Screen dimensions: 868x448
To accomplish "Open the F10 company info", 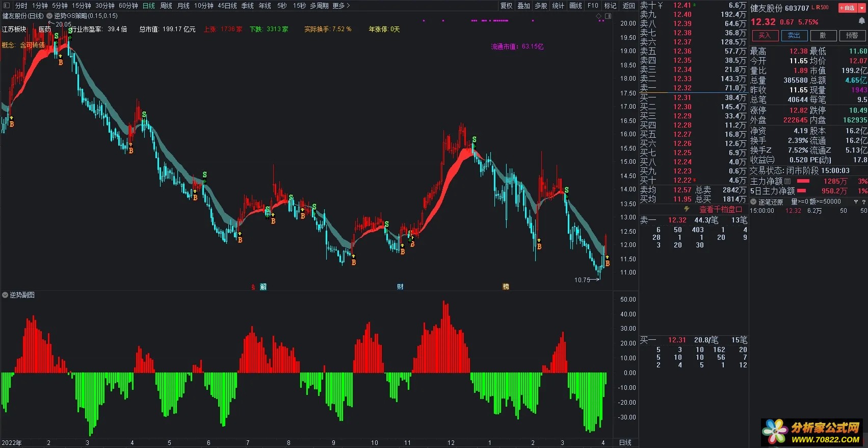I will 593,6.
